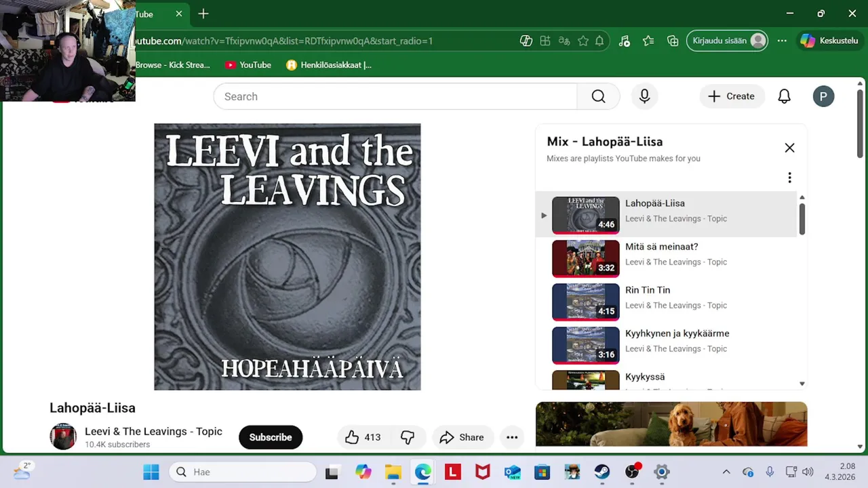The height and width of the screenshot is (488, 868).
Task: Click split screen icon in address bar
Action: click(x=545, y=41)
